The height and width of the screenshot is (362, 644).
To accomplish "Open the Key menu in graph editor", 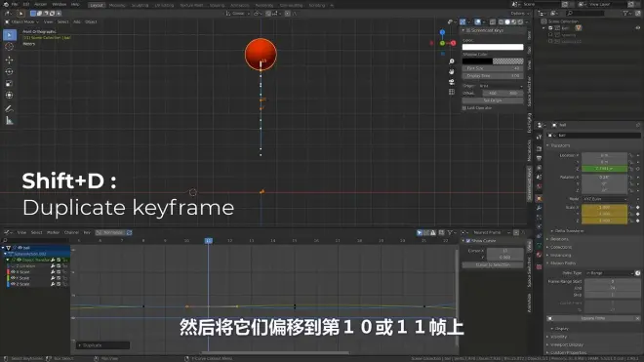I will click(x=87, y=232).
